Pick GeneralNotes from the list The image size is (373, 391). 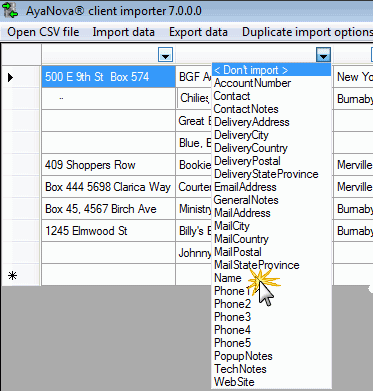coord(271,200)
